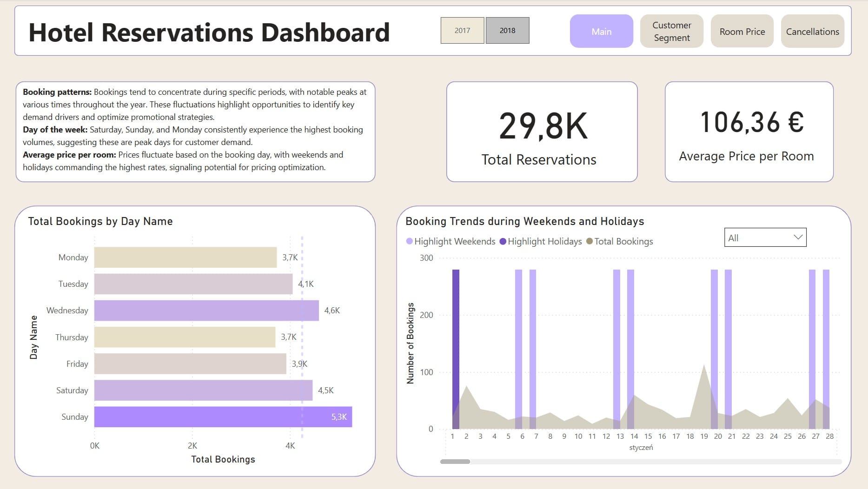Click the Booking patterns insights text box
This screenshot has width=868, height=489.
coord(195,132)
